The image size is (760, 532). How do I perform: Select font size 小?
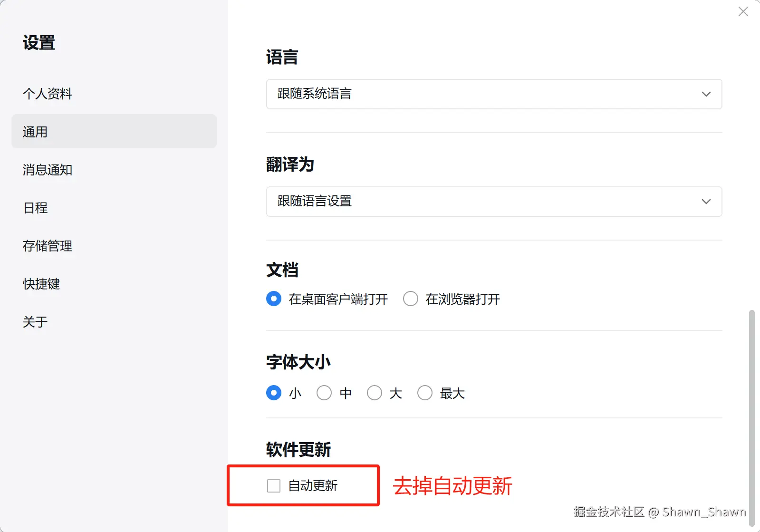274,393
